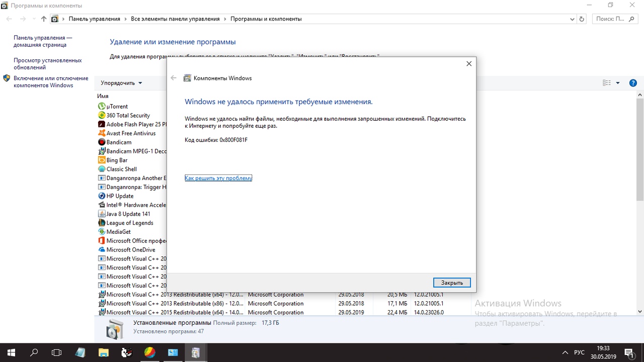Click the Закрыть button in dialog
The height and width of the screenshot is (362, 644).
pyautogui.click(x=452, y=283)
